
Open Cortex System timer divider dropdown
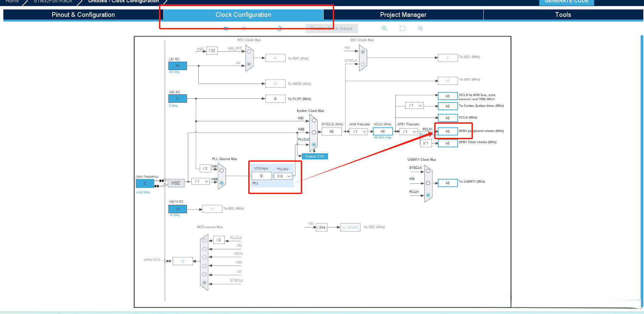point(414,106)
